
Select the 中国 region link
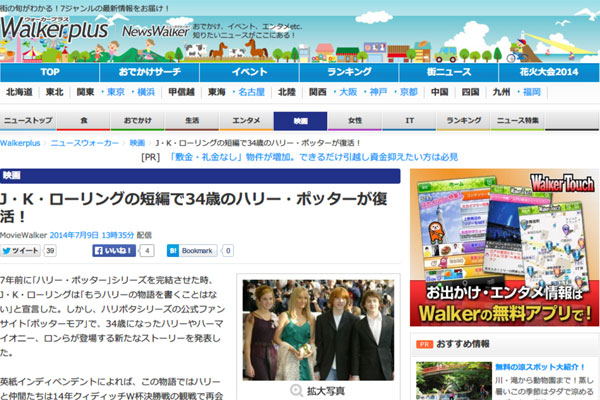point(440,92)
